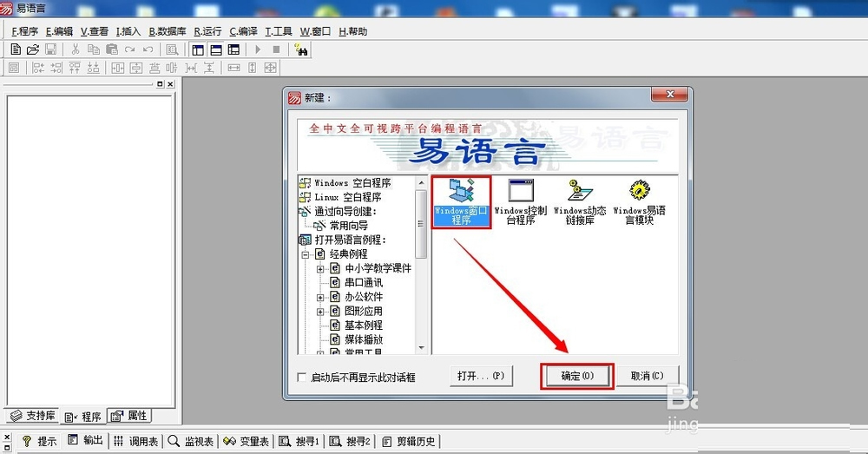Switch to the 调用表 bottom tab
The height and width of the screenshot is (454, 868).
coord(135,441)
